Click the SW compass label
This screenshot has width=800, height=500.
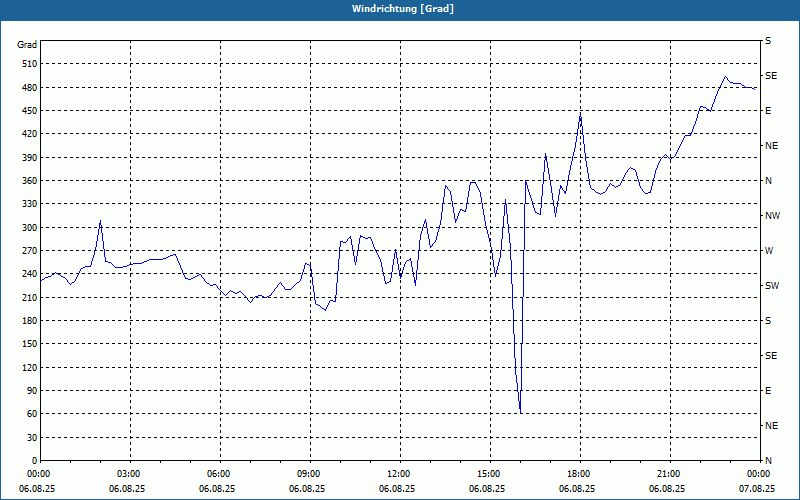coord(772,286)
